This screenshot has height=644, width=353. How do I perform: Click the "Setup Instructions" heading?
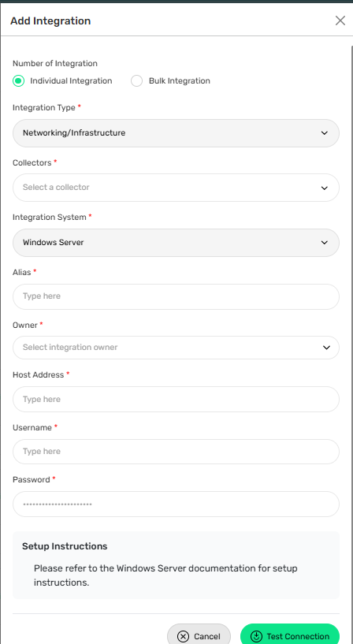tap(65, 546)
